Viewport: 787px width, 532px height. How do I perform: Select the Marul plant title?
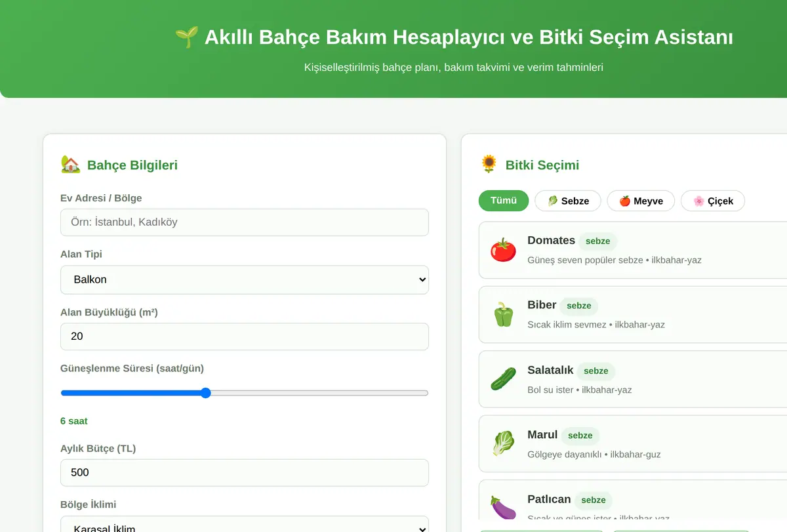[542, 434]
